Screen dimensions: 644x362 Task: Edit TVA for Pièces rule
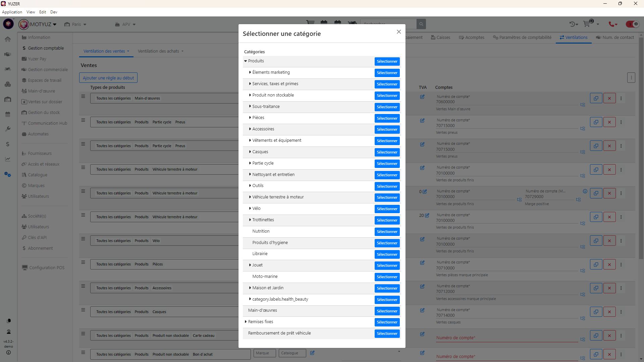point(422,263)
